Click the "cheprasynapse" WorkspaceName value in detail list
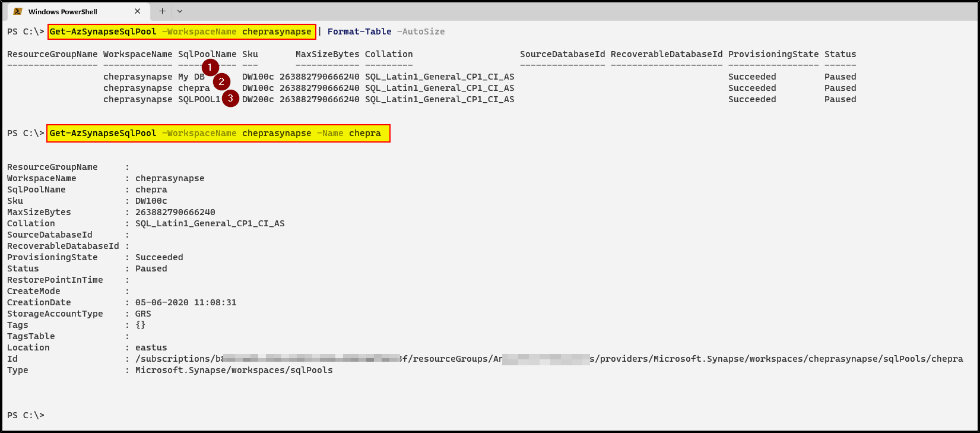980x433 pixels. tap(170, 178)
